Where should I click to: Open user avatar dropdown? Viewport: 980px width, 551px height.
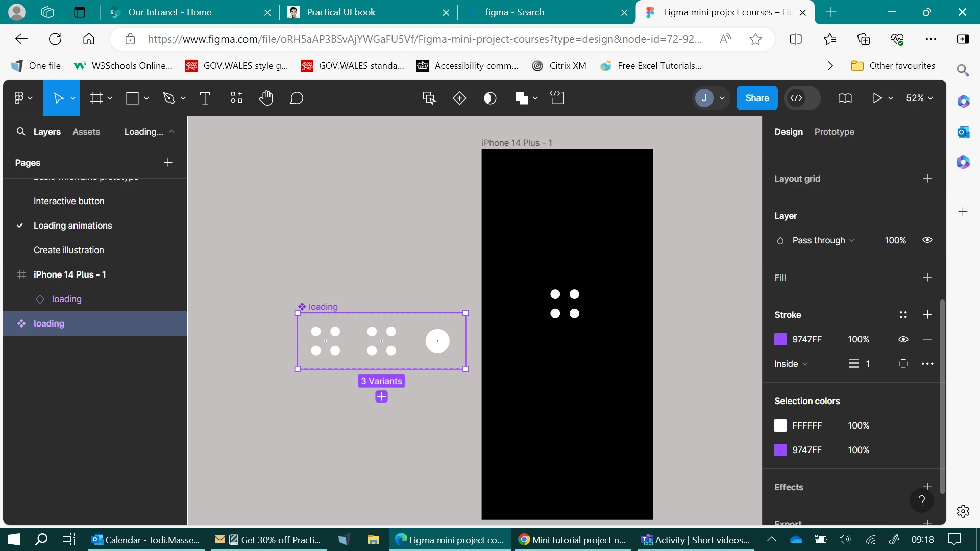(x=710, y=98)
